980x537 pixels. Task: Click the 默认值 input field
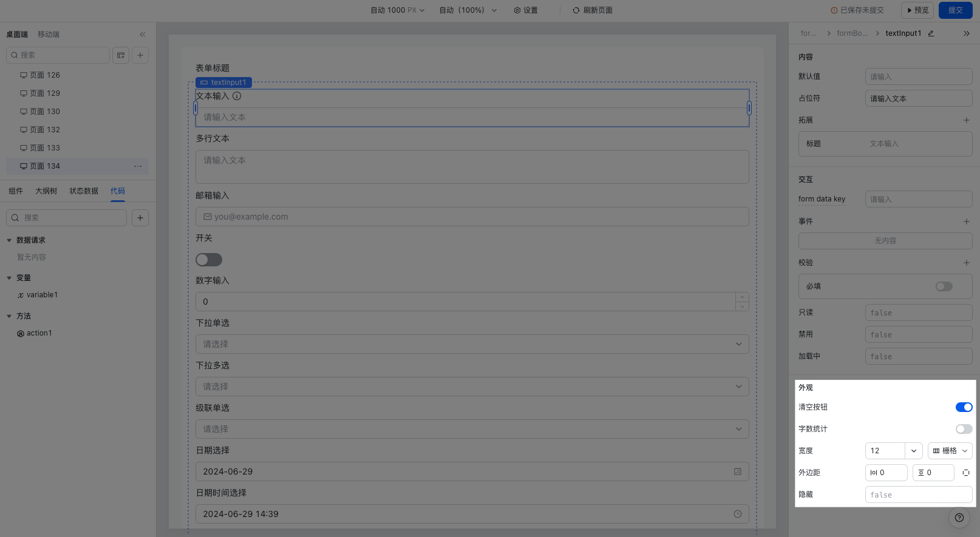tap(919, 76)
